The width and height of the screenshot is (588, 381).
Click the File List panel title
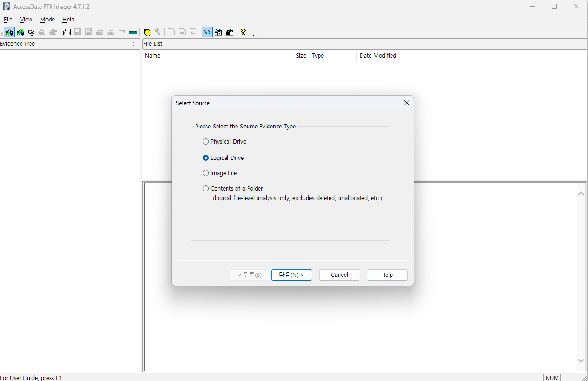pos(153,44)
